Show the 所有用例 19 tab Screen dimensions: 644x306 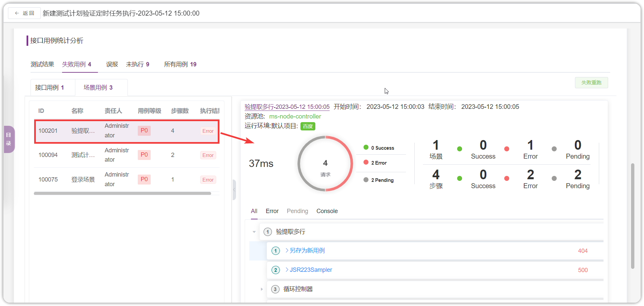coord(180,64)
